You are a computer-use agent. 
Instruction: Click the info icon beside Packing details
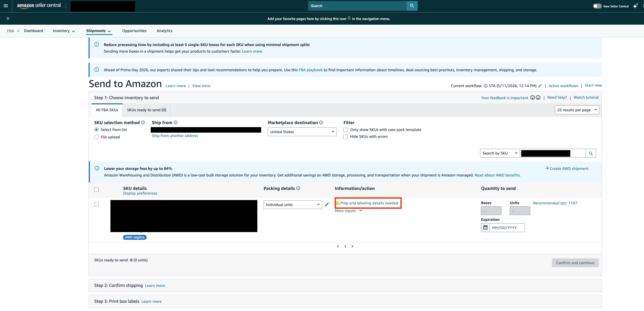[298, 188]
